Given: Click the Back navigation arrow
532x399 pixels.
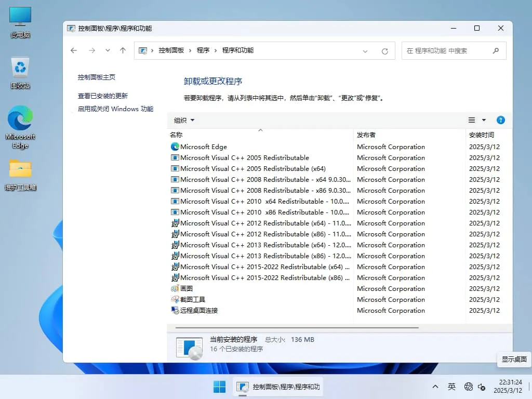Looking at the screenshot, I should point(73,50).
